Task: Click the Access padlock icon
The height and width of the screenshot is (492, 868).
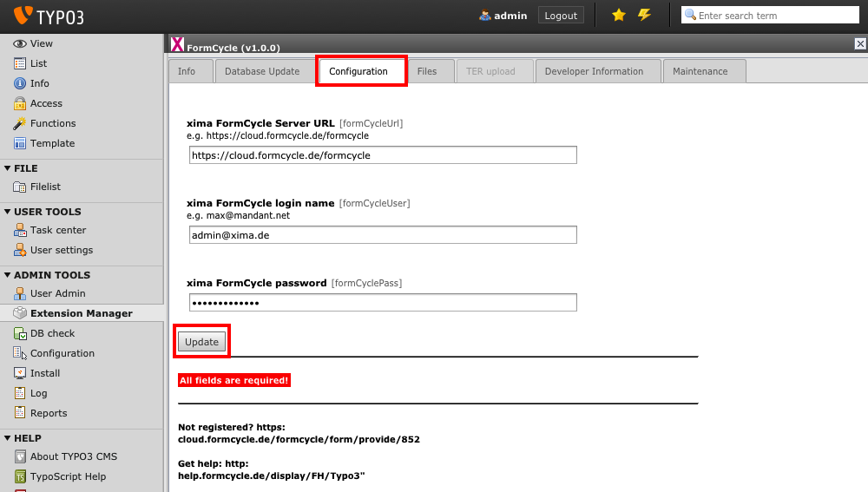Action: point(20,103)
